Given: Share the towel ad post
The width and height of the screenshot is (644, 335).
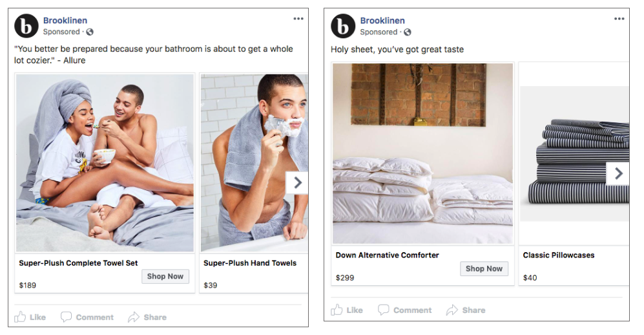Looking at the screenshot, I should (147, 317).
